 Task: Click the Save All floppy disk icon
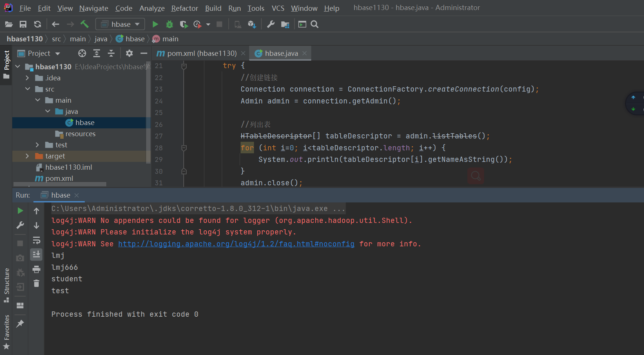point(23,24)
